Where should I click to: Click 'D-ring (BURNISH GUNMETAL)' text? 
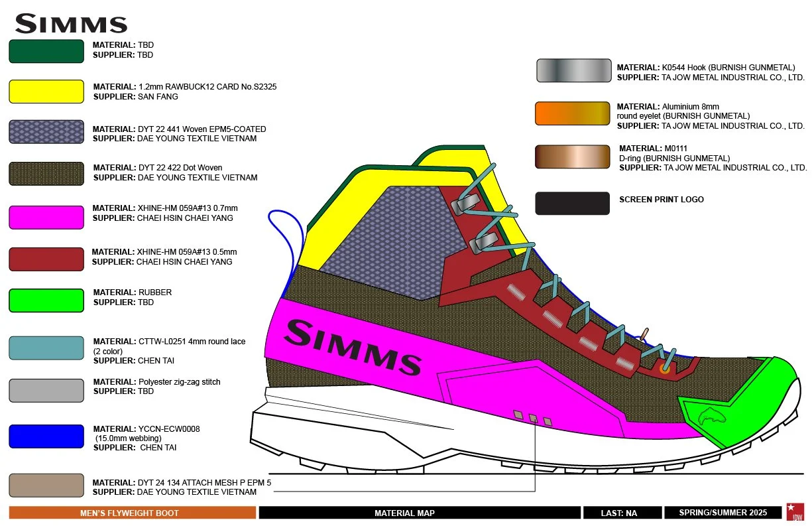click(x=675, y=159)
